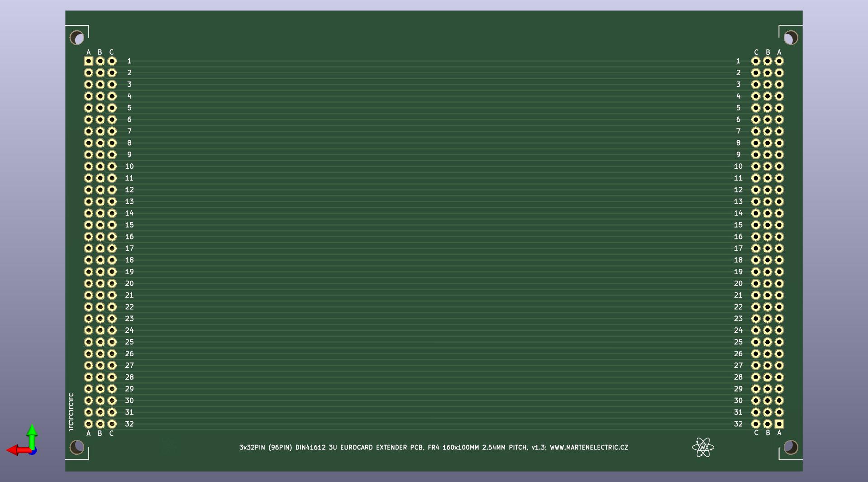
Task: Pick the bottom-right mounting hole
Action: click(791, 447)
